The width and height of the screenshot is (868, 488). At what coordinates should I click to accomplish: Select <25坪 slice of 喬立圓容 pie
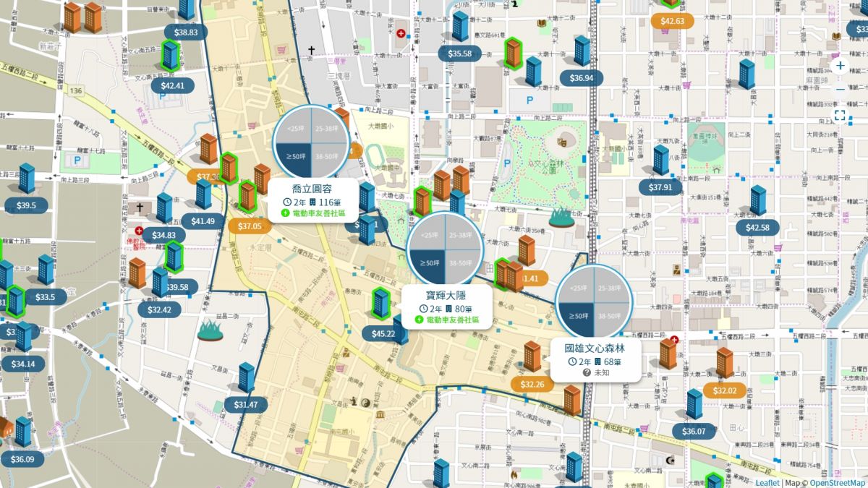(295, 127)
